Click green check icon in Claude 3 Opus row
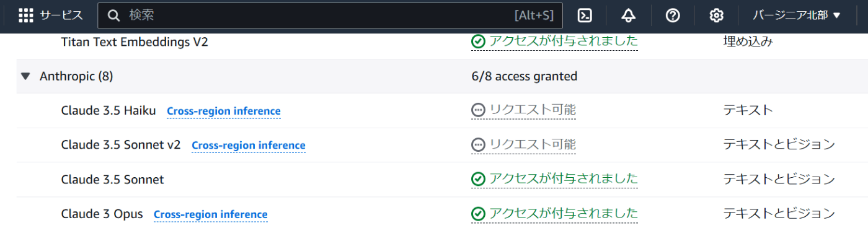 [x=478, y=214]
